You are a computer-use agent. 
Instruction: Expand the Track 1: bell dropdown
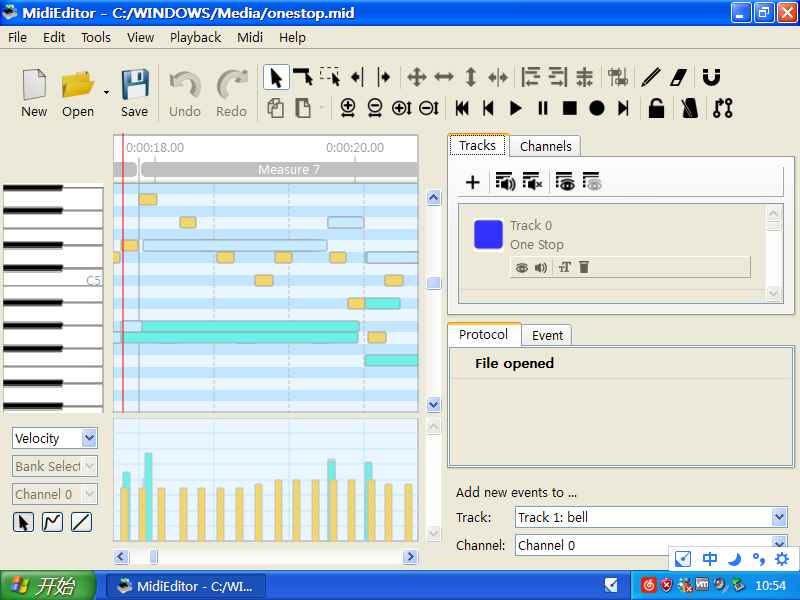tap(651, 517)
